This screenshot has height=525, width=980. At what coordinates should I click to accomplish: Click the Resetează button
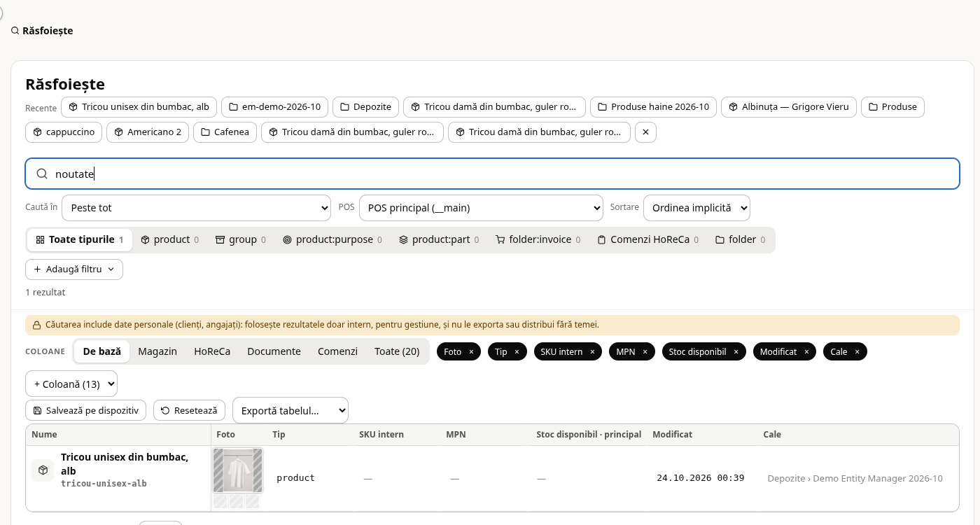[188, 410]
